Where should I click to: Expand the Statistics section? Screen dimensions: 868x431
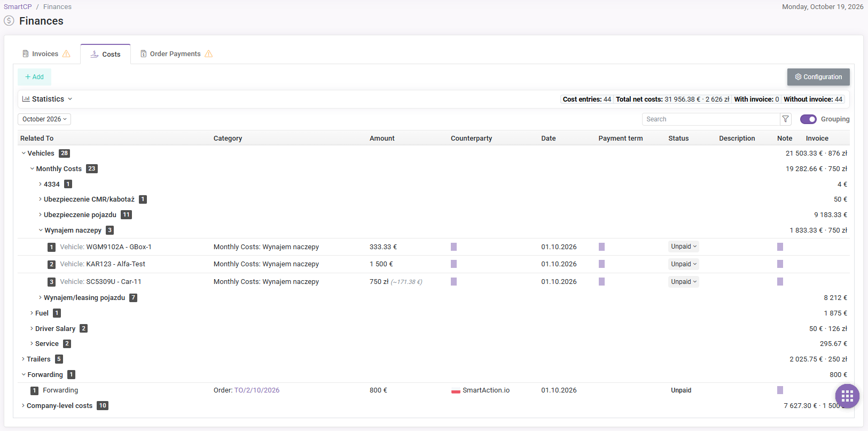47,99
